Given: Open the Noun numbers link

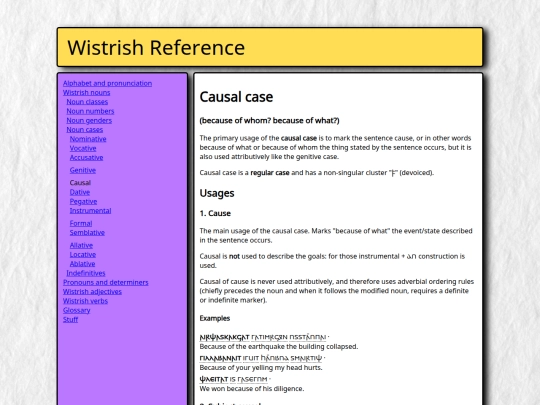Looking at the screenshot, I should click(x=90, y=111).
